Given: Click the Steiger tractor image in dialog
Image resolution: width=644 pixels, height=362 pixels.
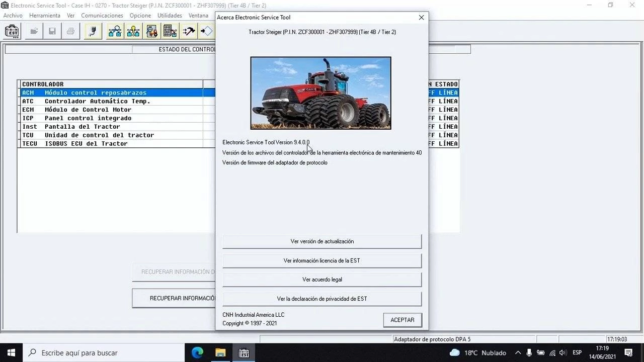Looking at the screenshot, I should (320, 93).
